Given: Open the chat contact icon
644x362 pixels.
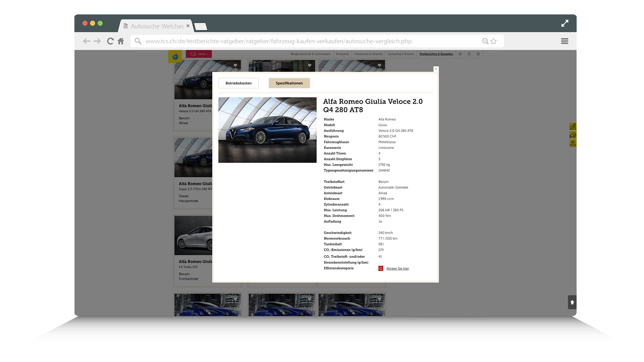Looking at the screenshot, I should tap(460, 54).
